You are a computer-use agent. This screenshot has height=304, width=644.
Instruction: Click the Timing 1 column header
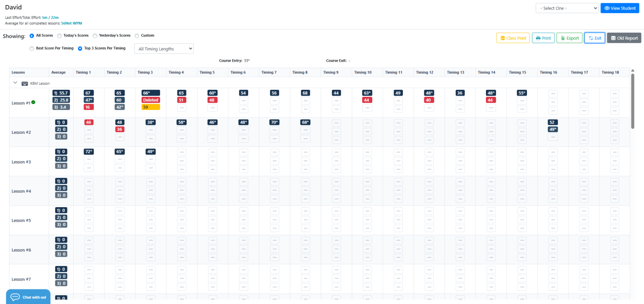[83, 73]
